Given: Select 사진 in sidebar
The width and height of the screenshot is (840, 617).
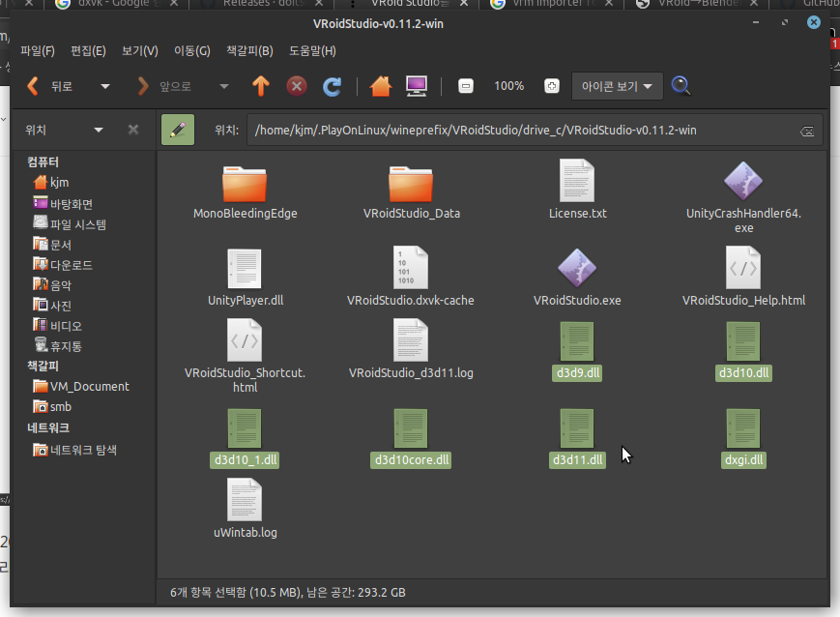Looking at the screenshot, I should point(52,306).
